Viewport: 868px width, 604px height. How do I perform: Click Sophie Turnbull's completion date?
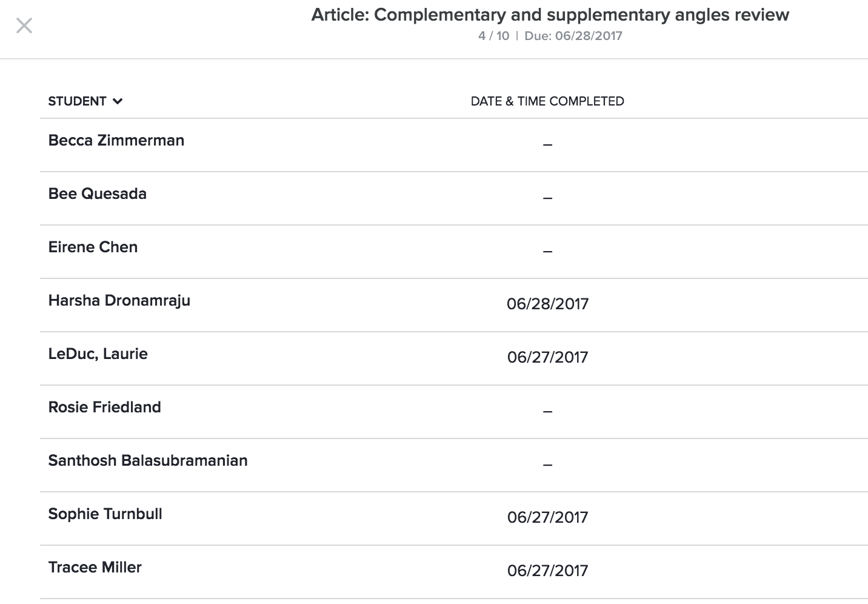(547, 517)
